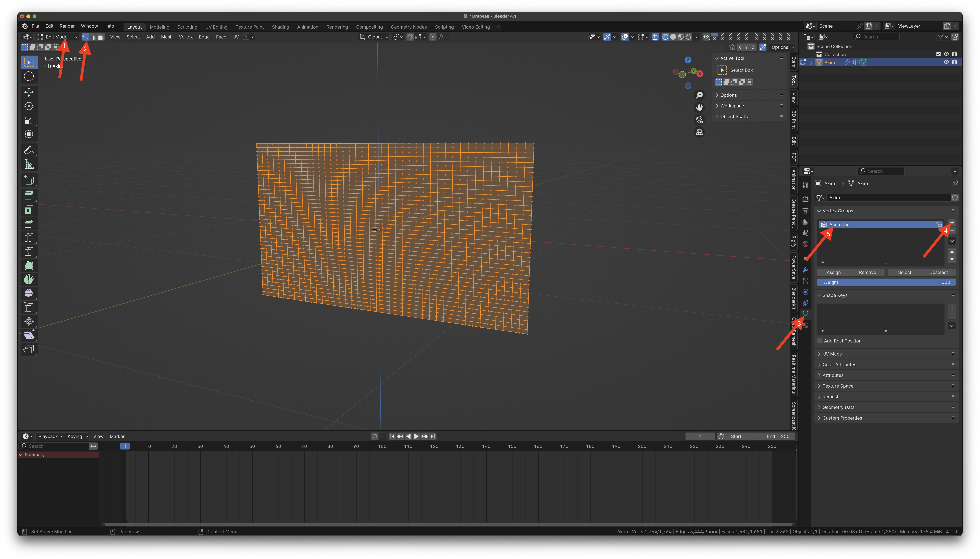Play the animation in timeline
The height and width of the screenshot is (559, 980).
[x=416, y=436]
